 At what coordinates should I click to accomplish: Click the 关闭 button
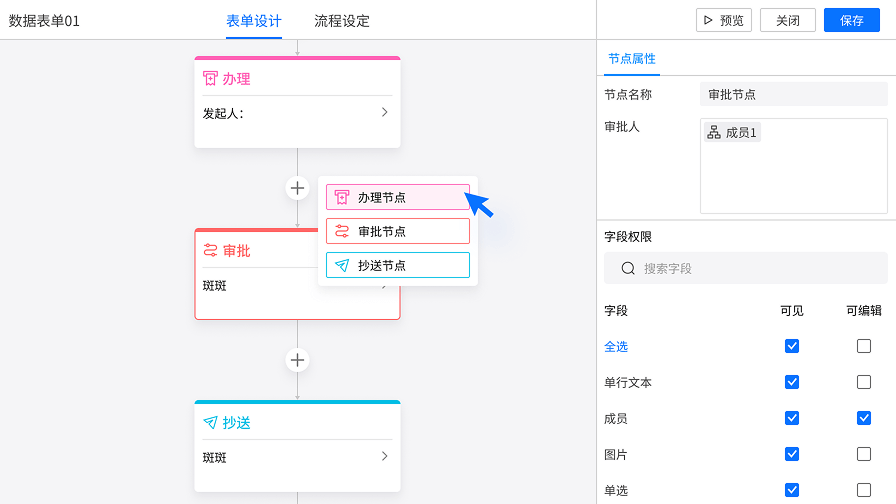tap(787, 21)
